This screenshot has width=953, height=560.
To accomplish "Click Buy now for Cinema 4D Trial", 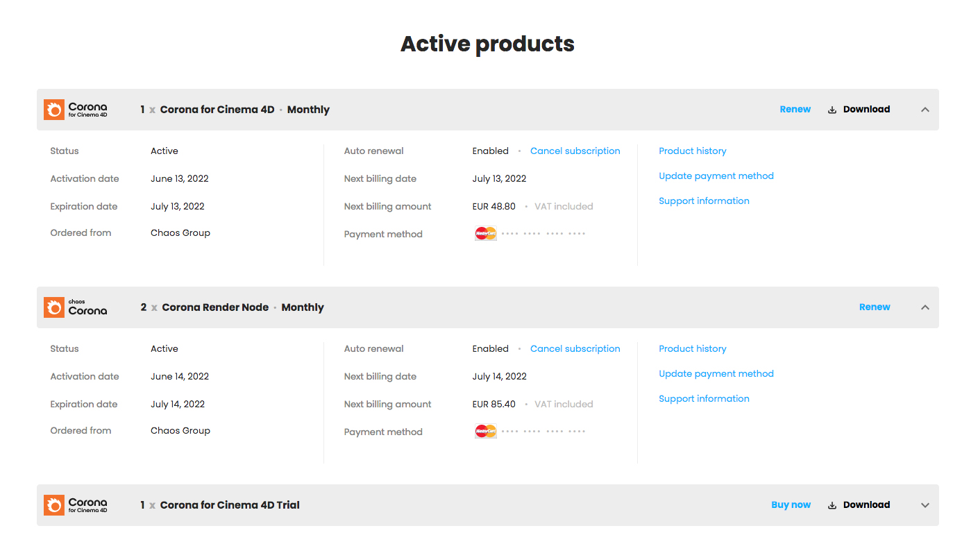I will (791, 504).
